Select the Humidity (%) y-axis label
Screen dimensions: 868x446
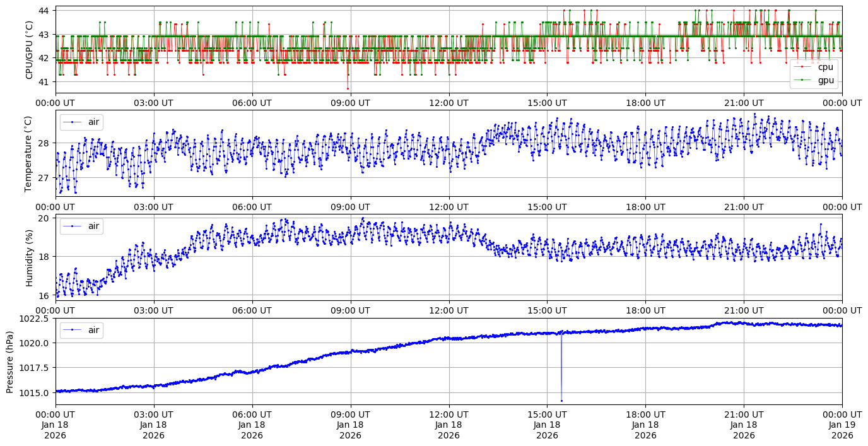tap(29, 257)
